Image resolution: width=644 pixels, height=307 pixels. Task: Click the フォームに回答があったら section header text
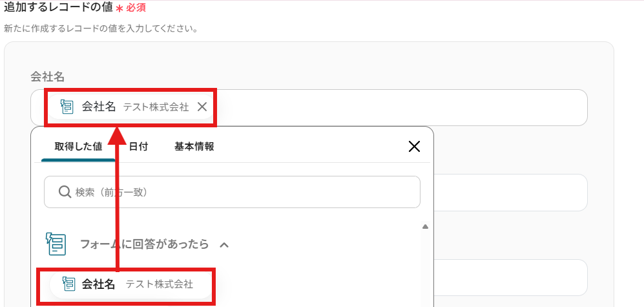click(x=144, y=244)
